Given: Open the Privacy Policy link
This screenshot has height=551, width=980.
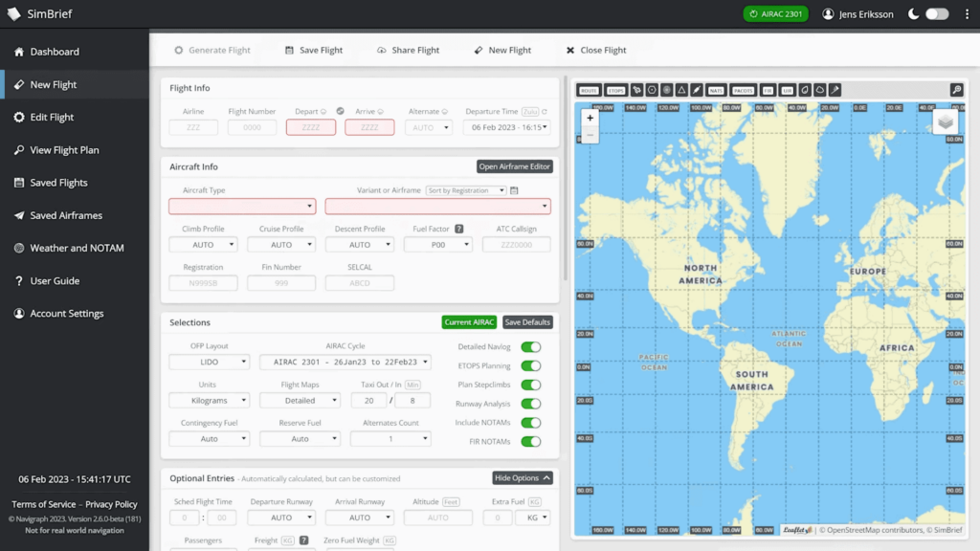Looking at the screenshot, I should (111, 504).
